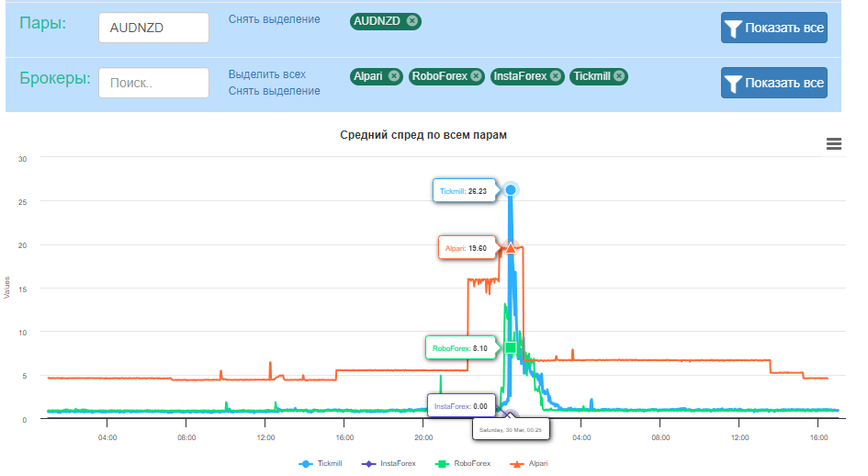Click the brokers row Показать все button
Image resolution: width=868 pixels, height=476 pixels.
click(774, 83)
